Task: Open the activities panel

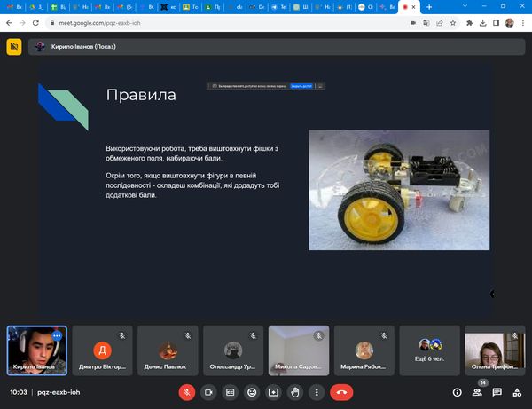Action: coord(517,391)
